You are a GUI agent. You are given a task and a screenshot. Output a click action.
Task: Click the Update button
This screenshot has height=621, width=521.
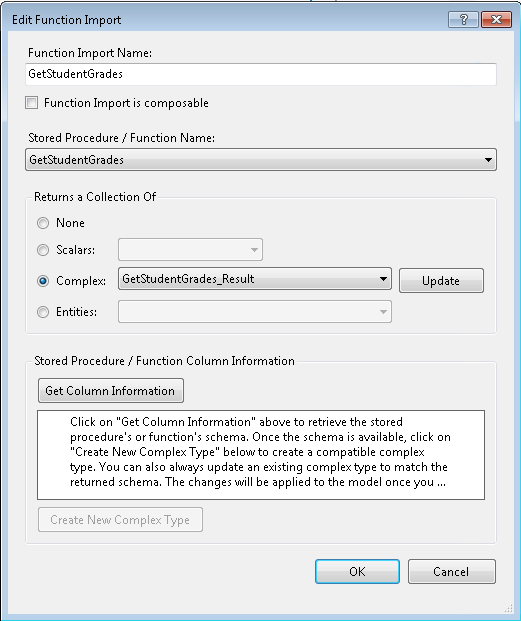[441, 281]
